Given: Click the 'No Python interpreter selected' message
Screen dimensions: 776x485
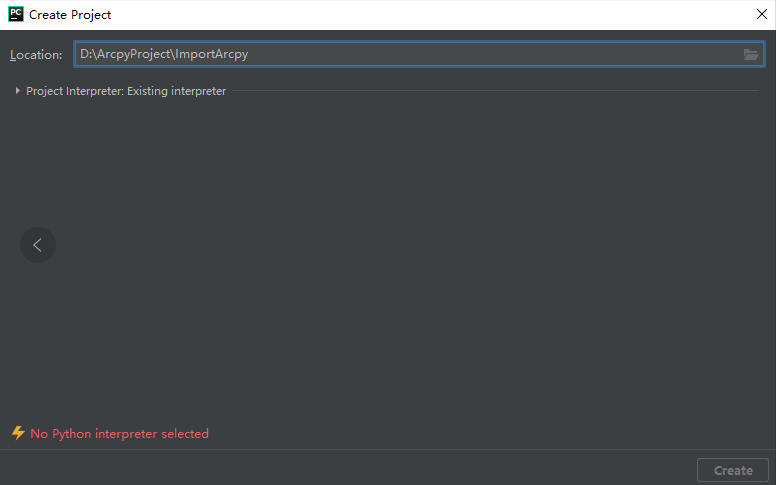Looking at the screenshot, I should click(x=119, y=434).
